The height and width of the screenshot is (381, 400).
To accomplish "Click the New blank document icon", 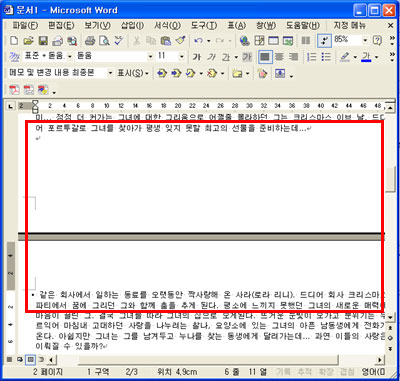I will [x=14, y=41].
